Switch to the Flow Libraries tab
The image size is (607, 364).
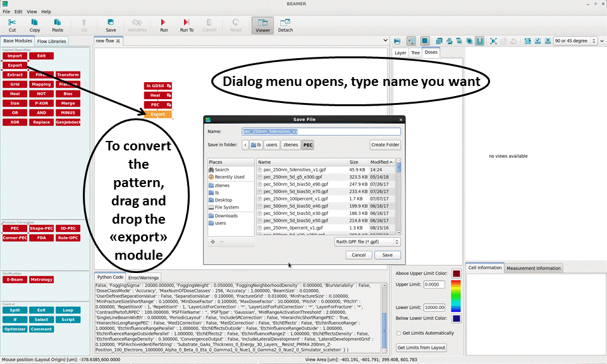click(51, 41)
